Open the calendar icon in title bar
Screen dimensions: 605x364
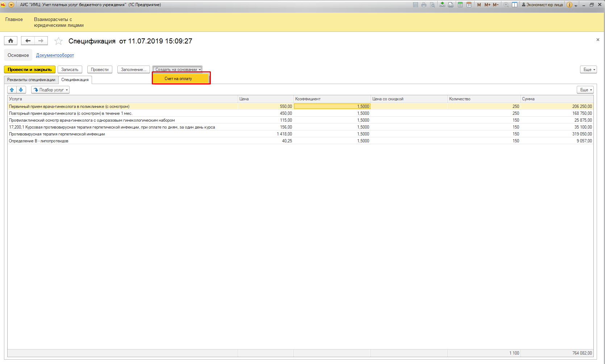tap(469, 5)
